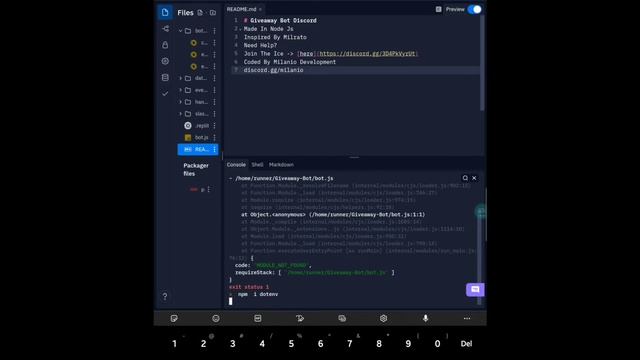Open the purple chat bubble button
This screenshot has height=360, width=640.
[x=475, y=289]
